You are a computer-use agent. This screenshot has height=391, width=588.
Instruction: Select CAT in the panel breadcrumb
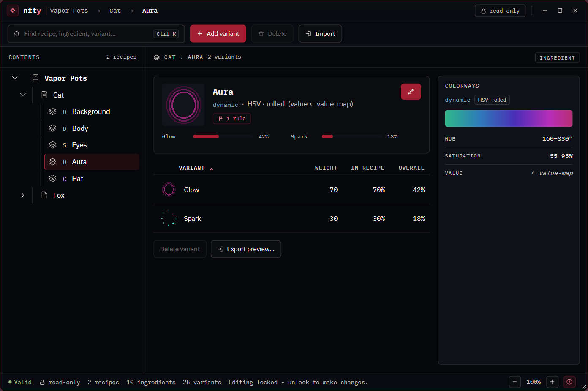[x=170, y=57]
